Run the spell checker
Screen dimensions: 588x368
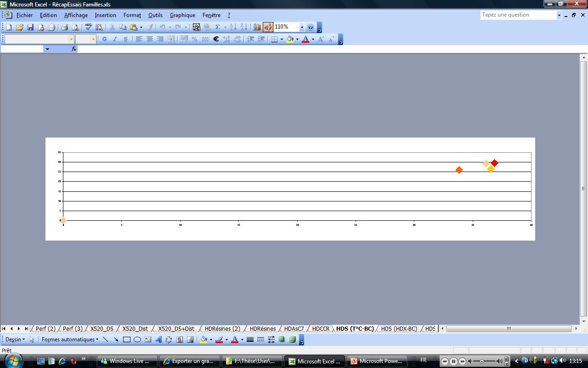pos(88,27)
